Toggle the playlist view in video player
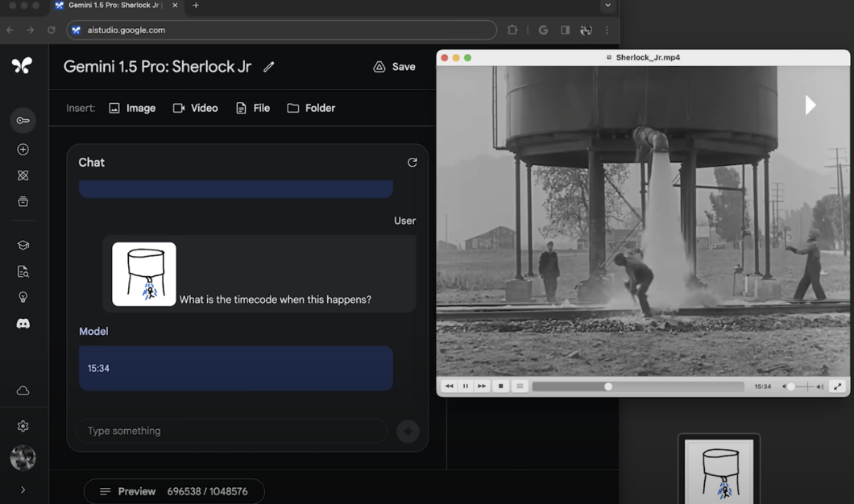854x504 pixels. tap(520, 386)
